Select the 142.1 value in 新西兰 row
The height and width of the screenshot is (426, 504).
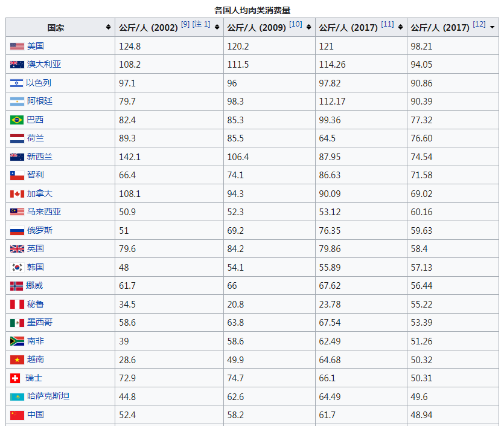coord(130,157)
